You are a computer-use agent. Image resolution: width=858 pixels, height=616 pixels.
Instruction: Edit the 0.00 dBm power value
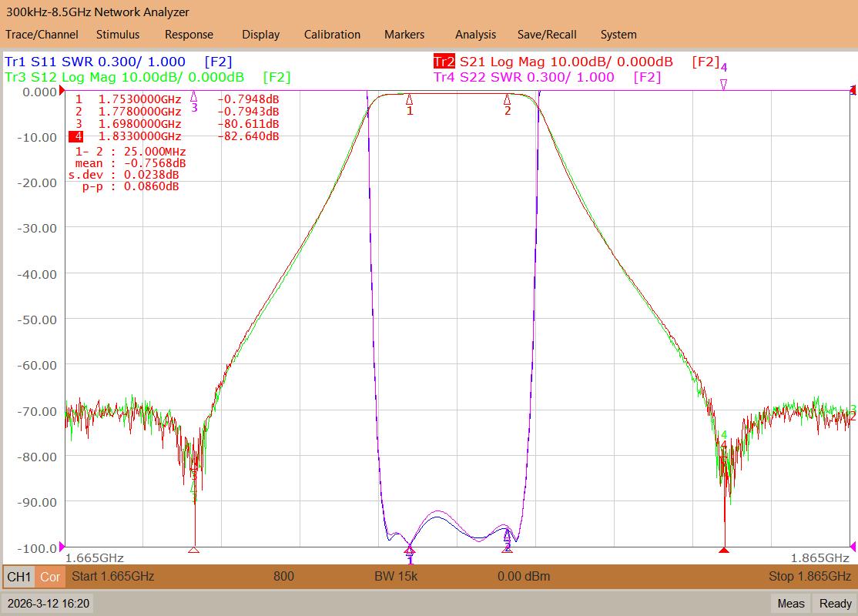tap(524, 576)
